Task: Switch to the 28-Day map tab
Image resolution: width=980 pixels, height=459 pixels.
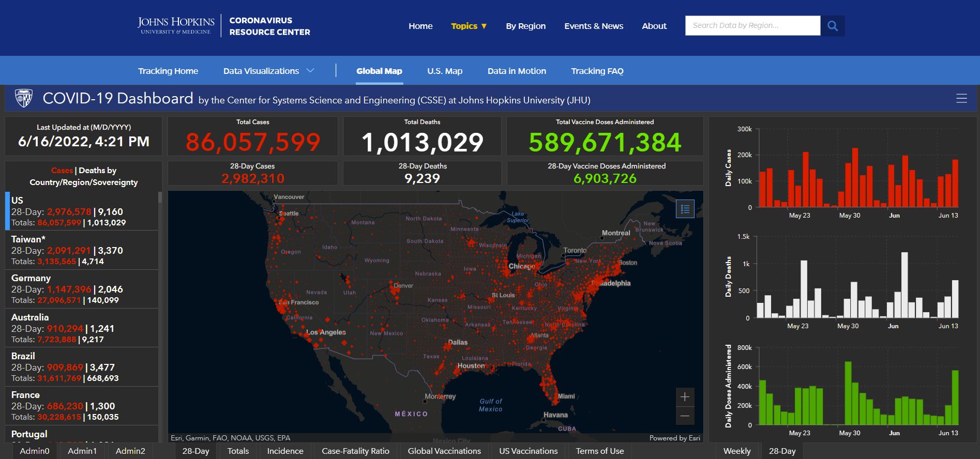Action: pos(195,451)
